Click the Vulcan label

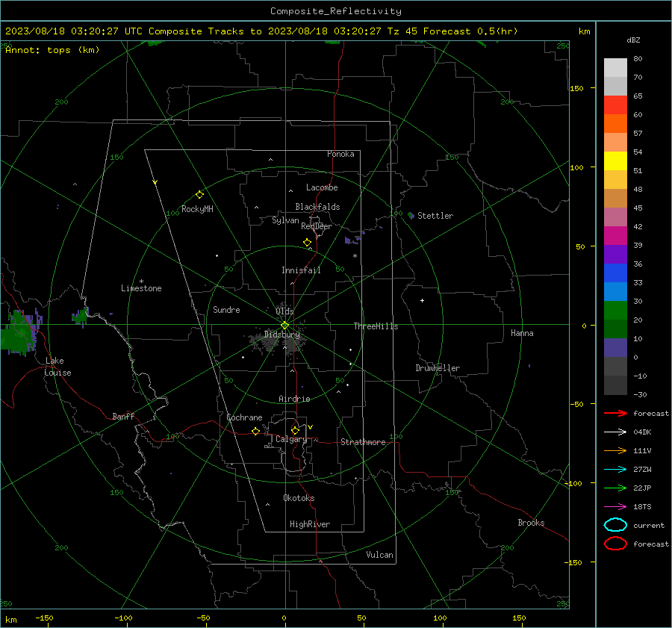[x=379, y=555]
